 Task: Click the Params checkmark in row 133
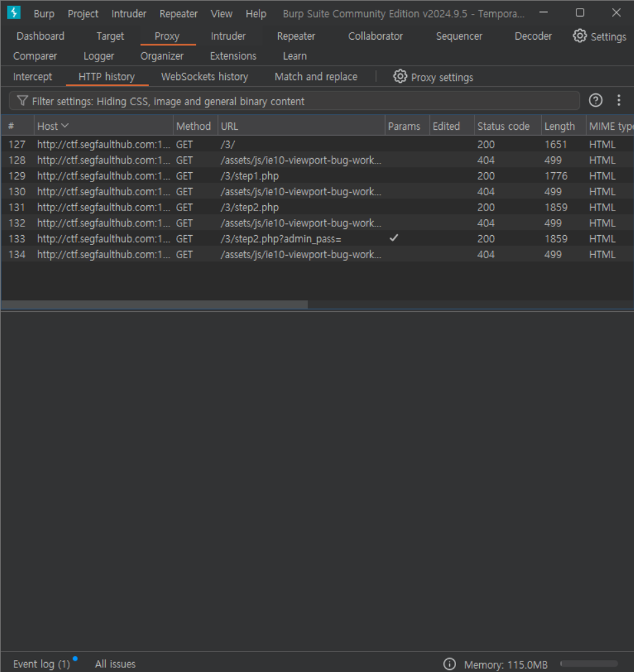(394, 238)
